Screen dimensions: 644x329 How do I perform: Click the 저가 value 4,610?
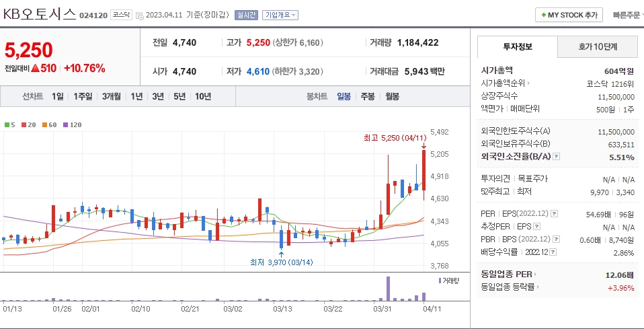[258, 71]
